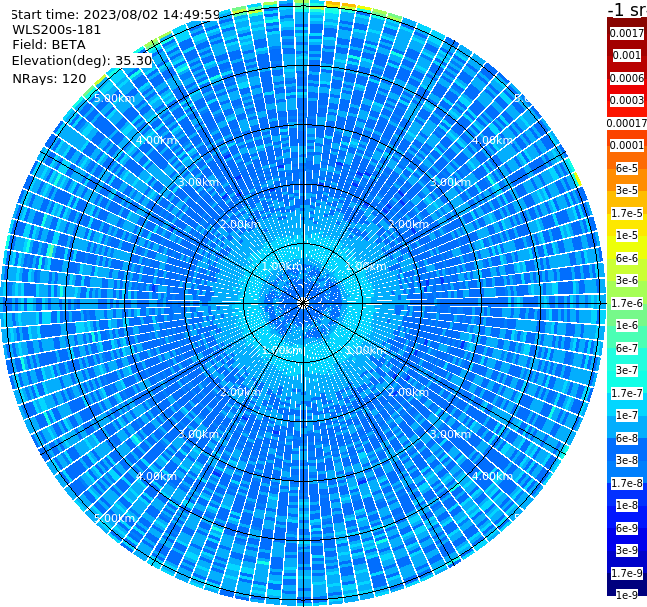Click the lower-left 2.00km range ring label
This screenshot has height=607, width=647.
(240, 392)
